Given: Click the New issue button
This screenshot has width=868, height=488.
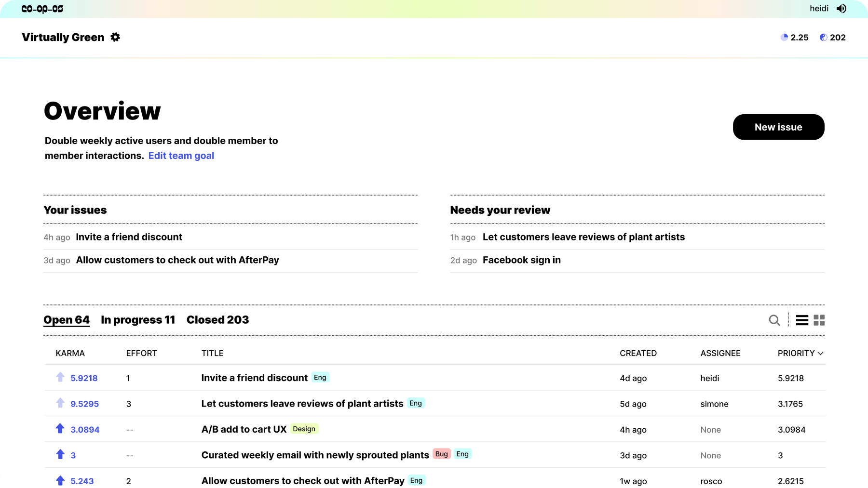Looking at the screenshot, I should [x=778, y=127].
